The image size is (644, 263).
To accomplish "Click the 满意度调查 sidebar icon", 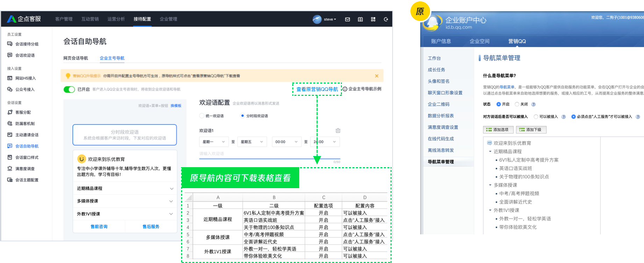I will (10, 169).
